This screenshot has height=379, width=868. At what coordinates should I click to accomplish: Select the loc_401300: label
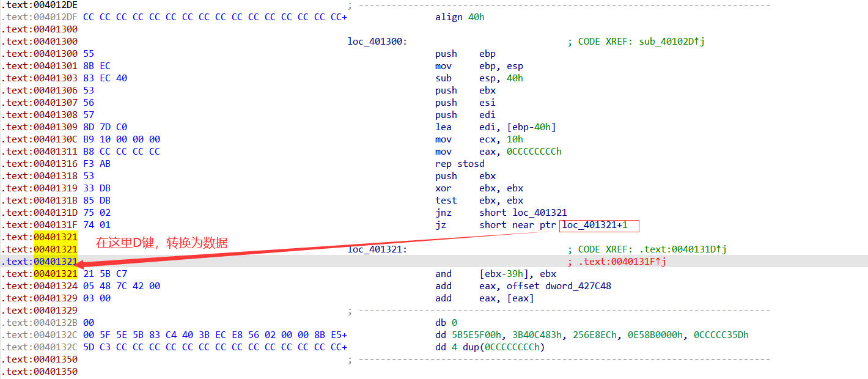(377, 42)
